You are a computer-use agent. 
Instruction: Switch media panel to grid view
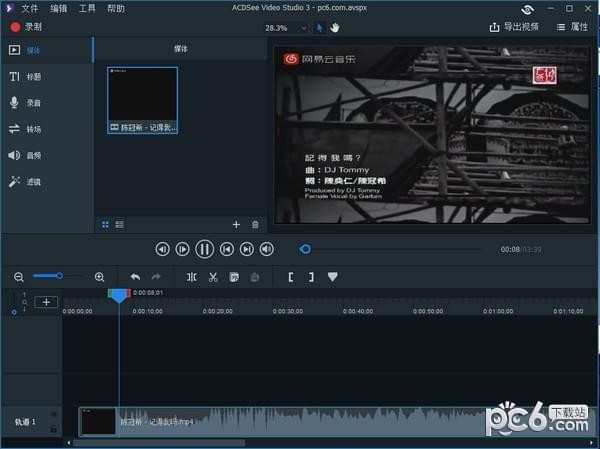coord(105,225)
